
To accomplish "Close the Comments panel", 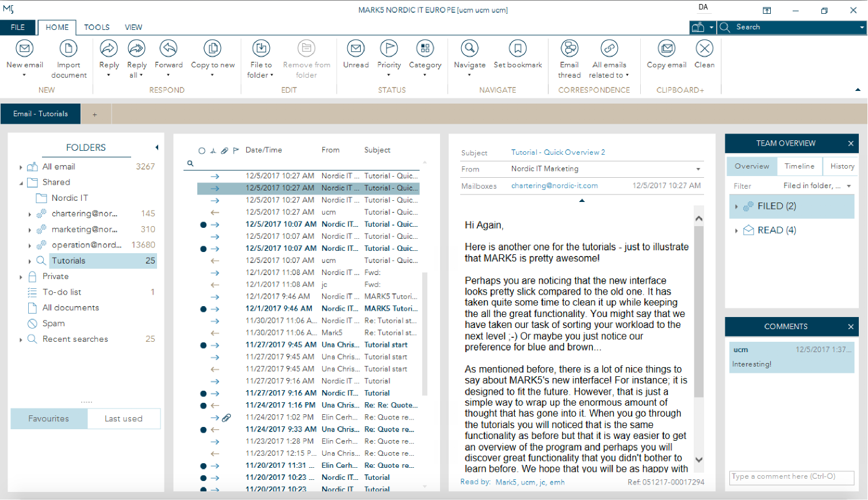I will [851, 327].
